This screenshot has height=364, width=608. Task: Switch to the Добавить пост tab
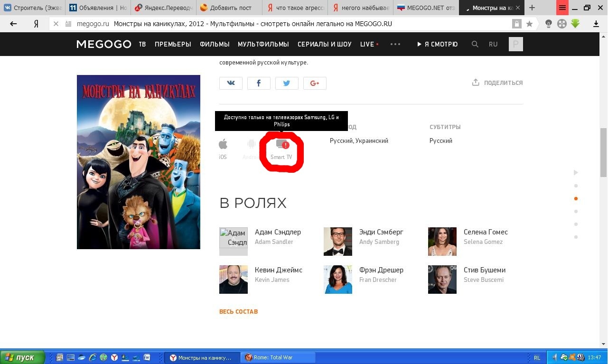click(x=229, y=8)
